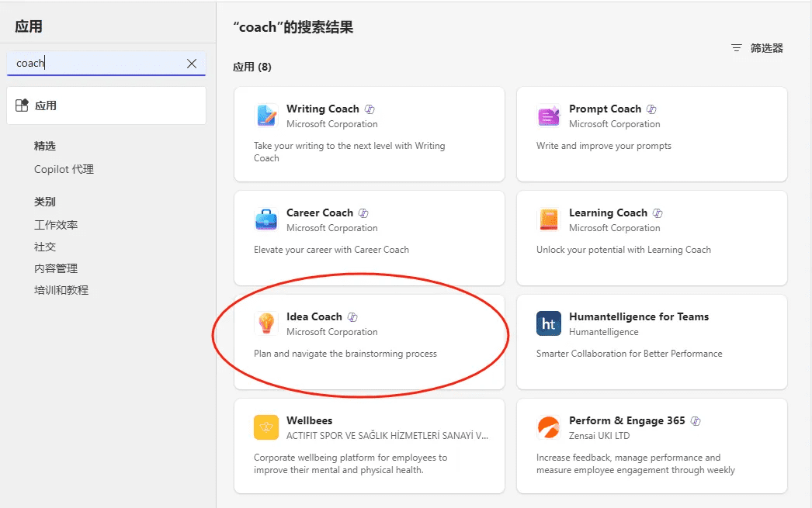Screen dimensions: 812x508
Task: Open Humantelligence for Teams title
Action: pos(639,316)
